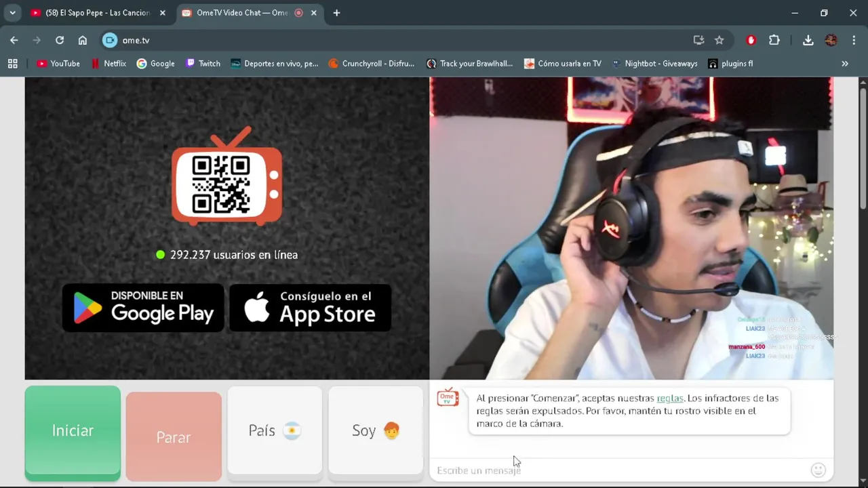Open the profile avatar menu

pos(831,40)
